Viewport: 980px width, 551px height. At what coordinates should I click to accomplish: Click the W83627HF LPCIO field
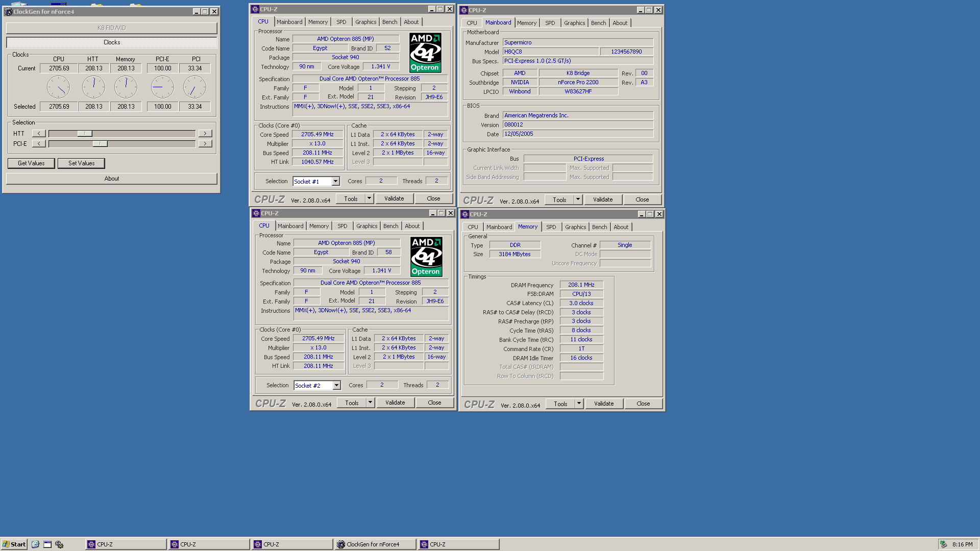tap(578, 92)
